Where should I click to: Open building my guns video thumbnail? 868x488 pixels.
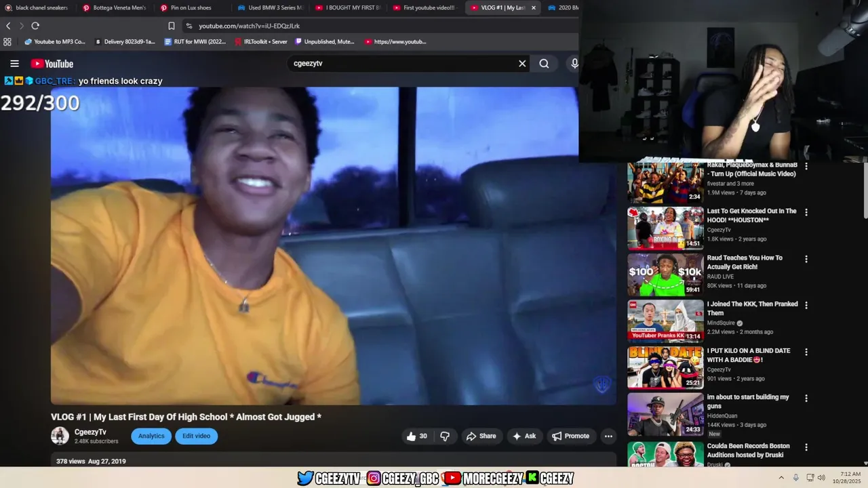coord(665,414)
